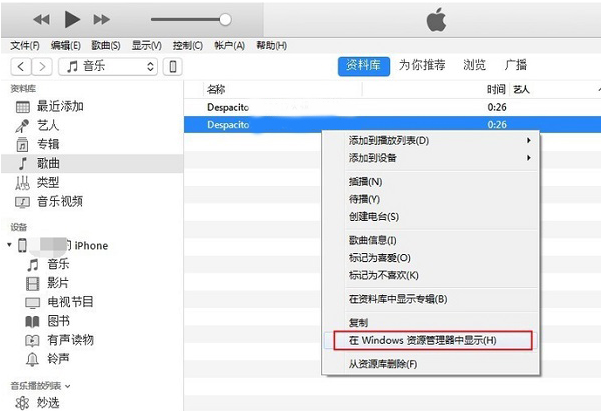Click the 妙选 Genius atom icon
The width and height of the screenshot is (604, 420).
coord(22,403)
